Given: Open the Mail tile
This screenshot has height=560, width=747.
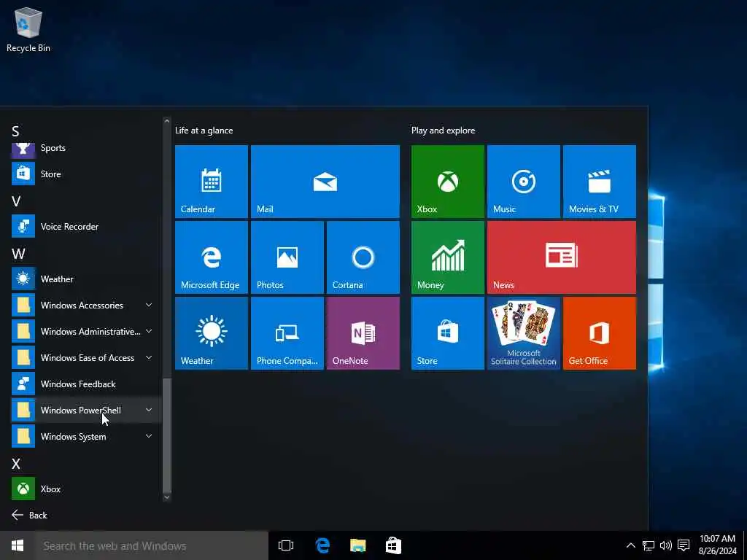Looking at the screenshot, I should [325, 182].
